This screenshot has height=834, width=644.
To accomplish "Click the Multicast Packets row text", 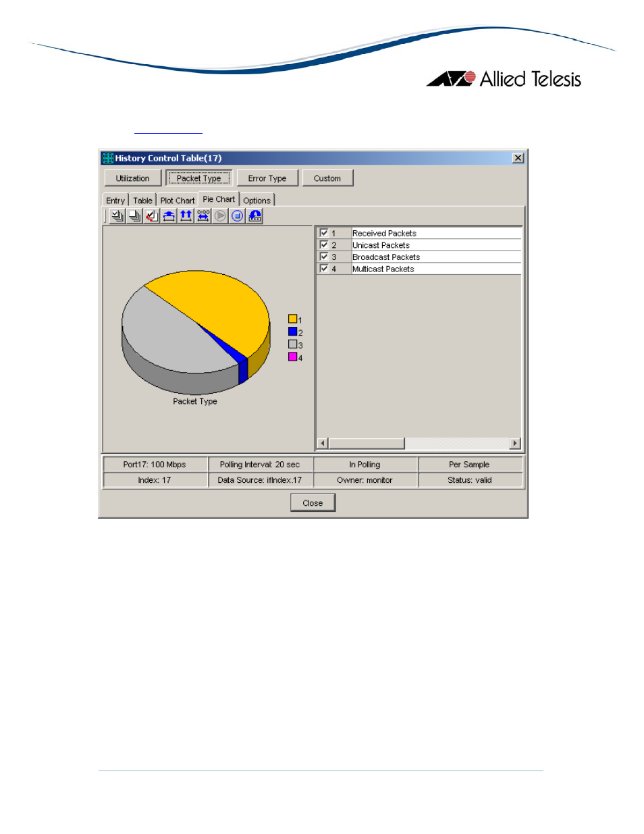I will (x=383, y=269).
